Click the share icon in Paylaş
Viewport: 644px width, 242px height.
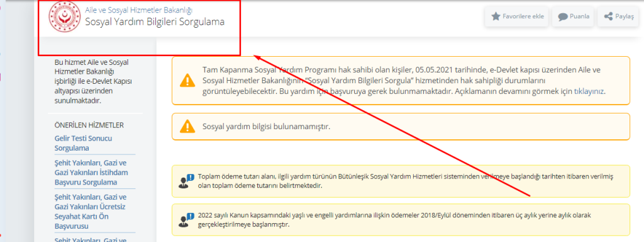[608, 16]
